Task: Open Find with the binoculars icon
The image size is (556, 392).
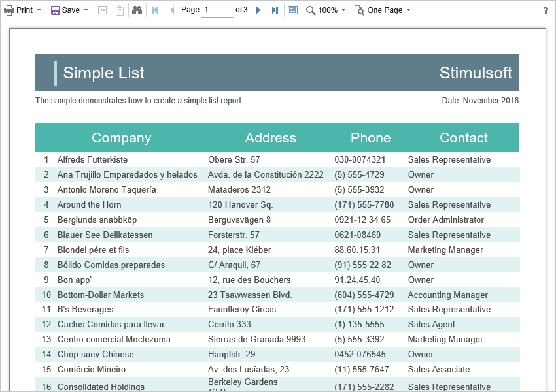Action: (x=137, y=10)
